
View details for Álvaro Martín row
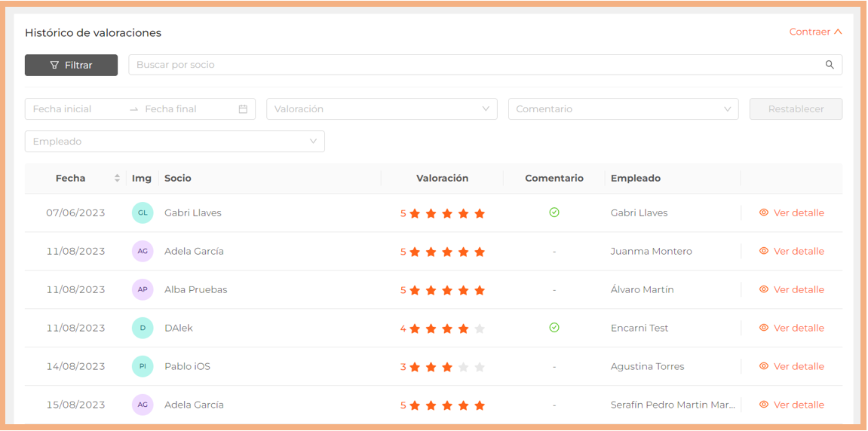pos(792,289)
